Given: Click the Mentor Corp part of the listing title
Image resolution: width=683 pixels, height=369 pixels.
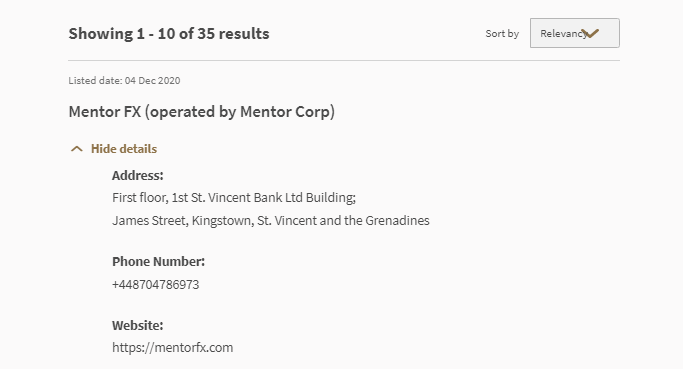Looking at the screenshot, I should pos(285,112).
